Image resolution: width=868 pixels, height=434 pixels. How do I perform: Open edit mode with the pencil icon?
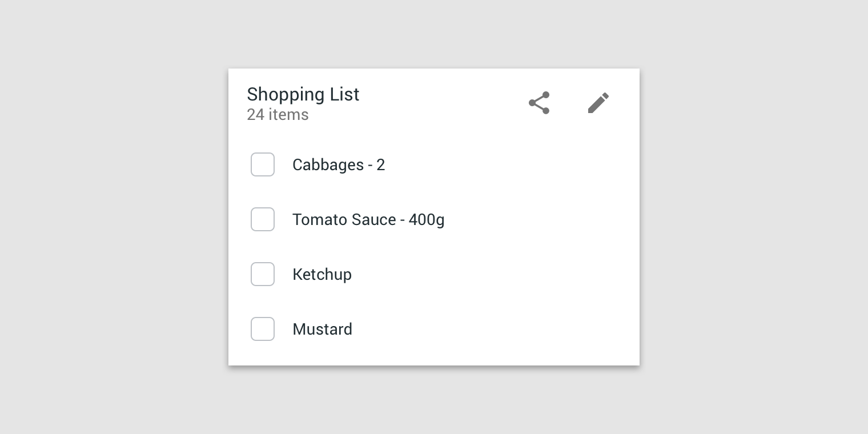coord(598,103)
